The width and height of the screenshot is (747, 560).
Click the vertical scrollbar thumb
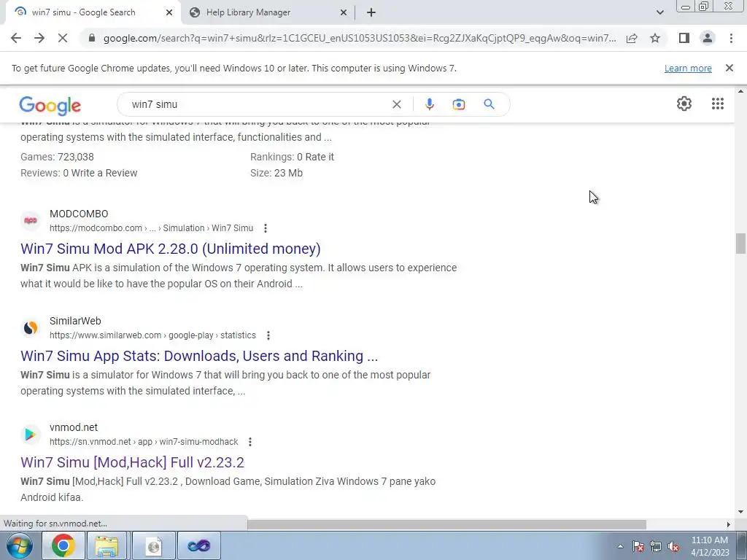(740, 244)
